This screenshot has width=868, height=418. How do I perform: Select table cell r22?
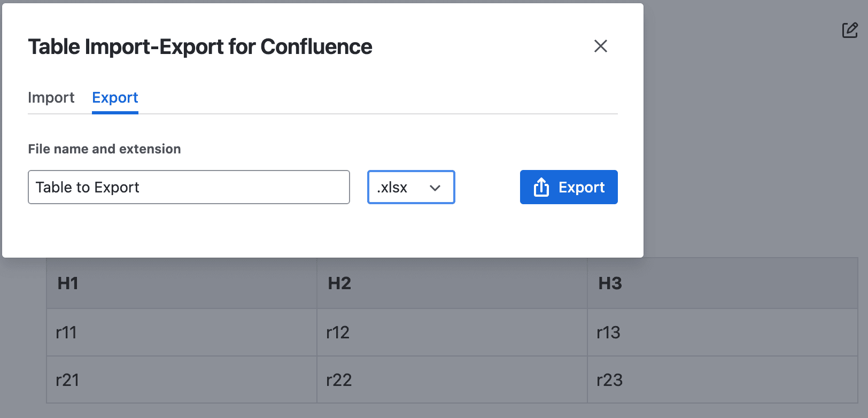click(x=452, y=380)
